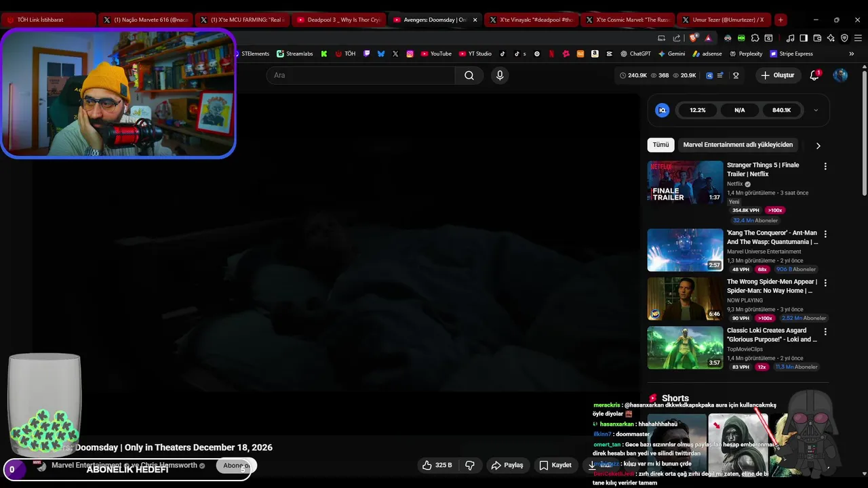Open the YouTube account avatar menu
The width and height of the screenshot is (868, 488).
tap(840, 75)
